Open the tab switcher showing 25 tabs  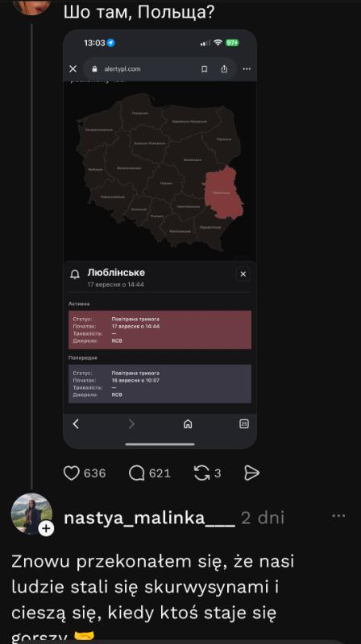pyautogui.click(x=244, y=424)
